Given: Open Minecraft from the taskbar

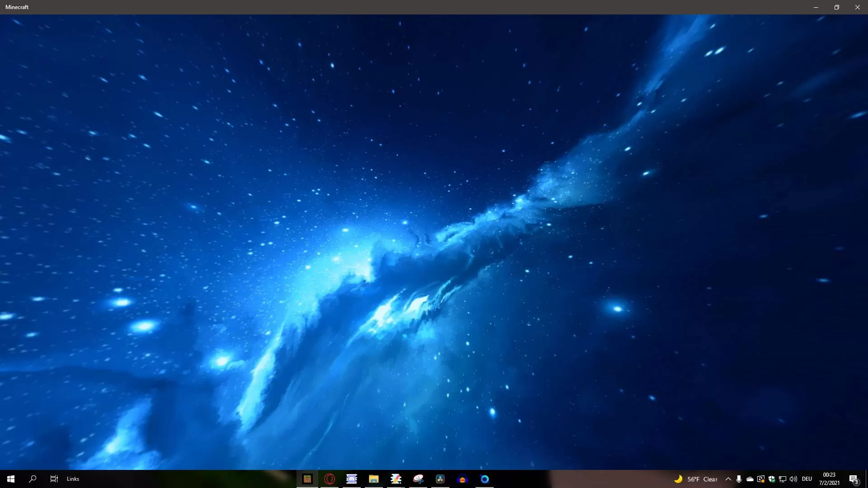Looking at the screenshot, I should click(307, 479).
